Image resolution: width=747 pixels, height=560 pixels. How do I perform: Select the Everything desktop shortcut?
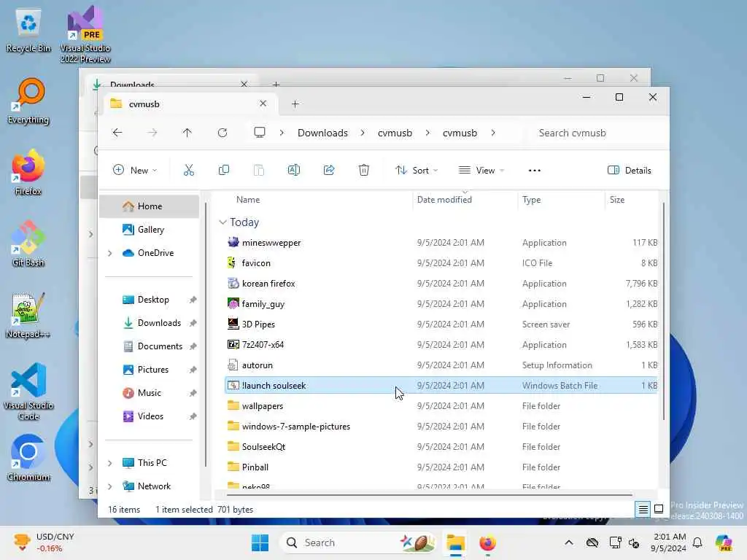[28, 101]
